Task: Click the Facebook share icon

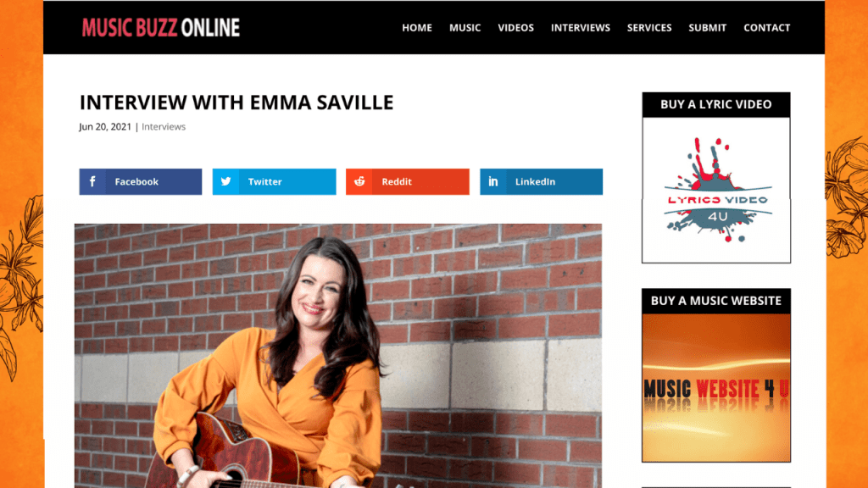Action: (92, 181)
